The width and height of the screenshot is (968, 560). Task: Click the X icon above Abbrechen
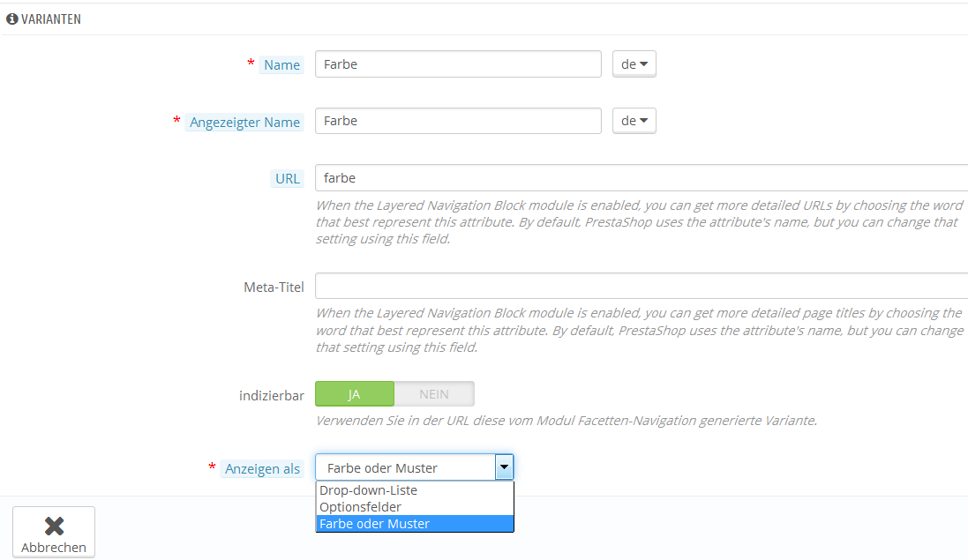coord(55,526)
